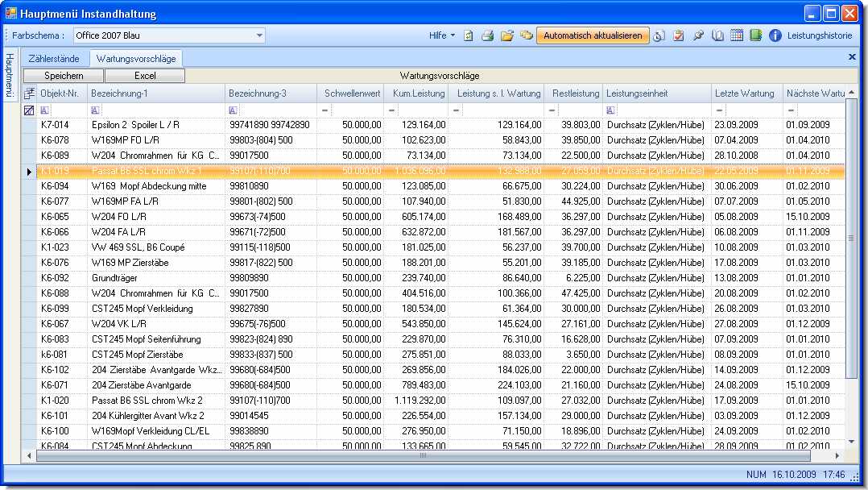
Task: Click the green book toolbar icon
Action: pyautogui.click(x=755, y=35)
